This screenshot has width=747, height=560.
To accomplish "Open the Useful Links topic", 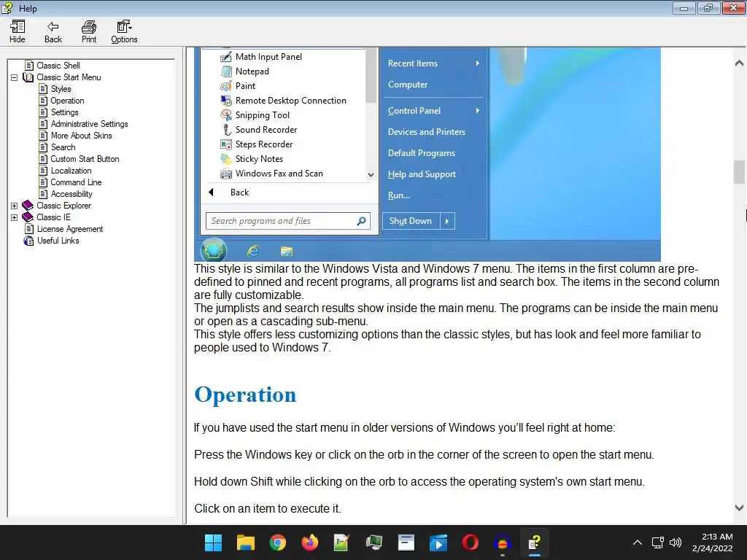I will point(58,241).
